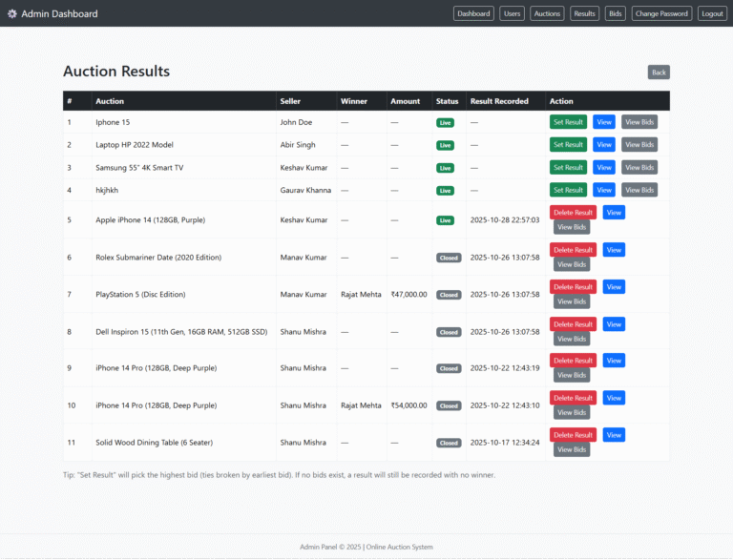View the Solid Wood Dining Table auction
This screenshot has width=733, height=560.
click(614, 435)
